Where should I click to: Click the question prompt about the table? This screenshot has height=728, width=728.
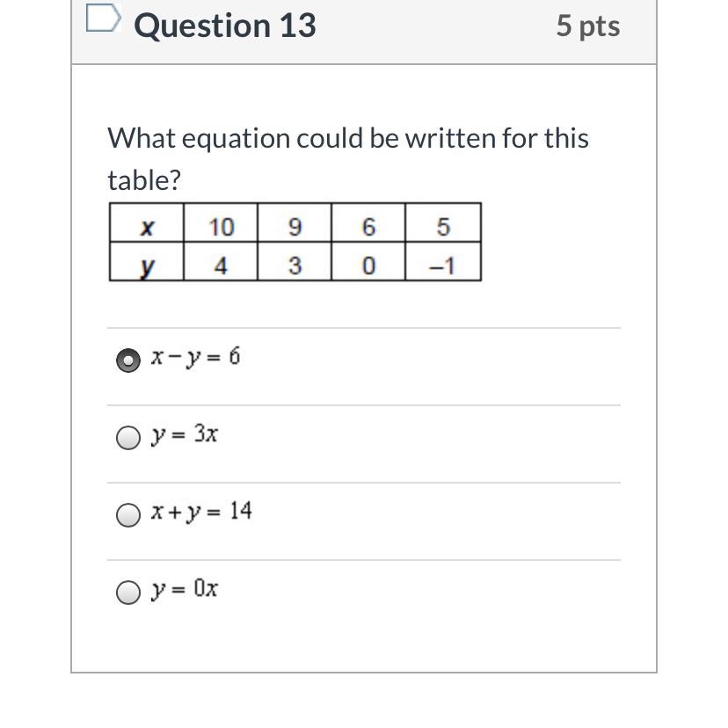(347, 158)
